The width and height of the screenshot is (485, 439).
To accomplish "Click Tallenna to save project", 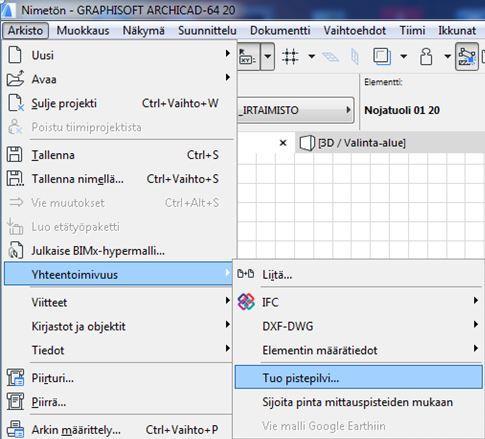I will [119, 155].
